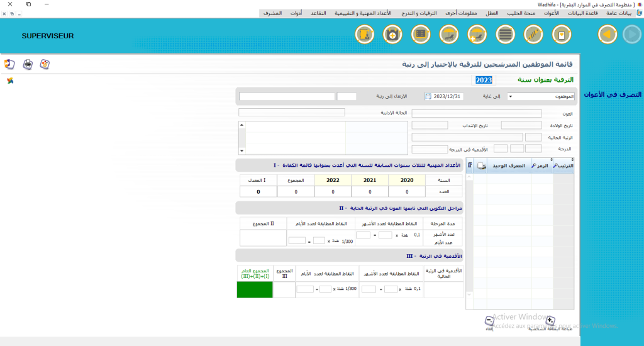Click the stacked lines list toolbar icon
This screenshot has width=644, height=346.
pos(505,35)
